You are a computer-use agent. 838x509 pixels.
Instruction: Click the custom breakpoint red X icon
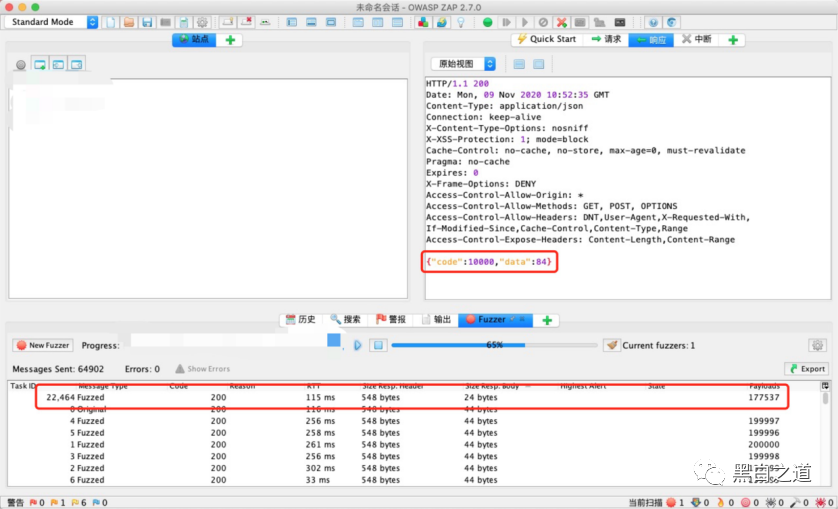tap(562, 22)
